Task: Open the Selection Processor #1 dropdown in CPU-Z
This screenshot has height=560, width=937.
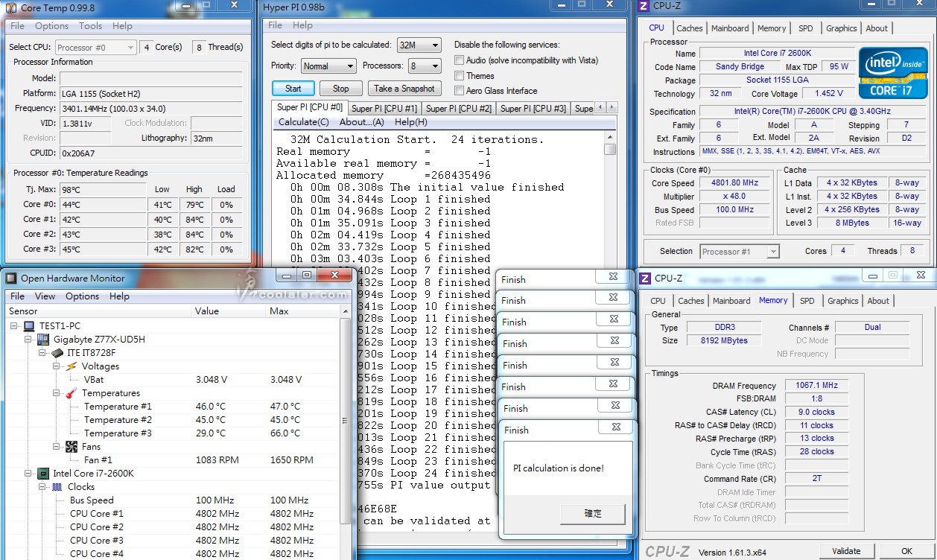Action: [740, 252]
